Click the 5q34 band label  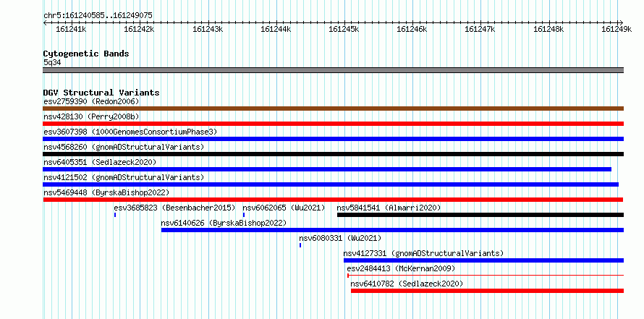click(x=52, y=62)
